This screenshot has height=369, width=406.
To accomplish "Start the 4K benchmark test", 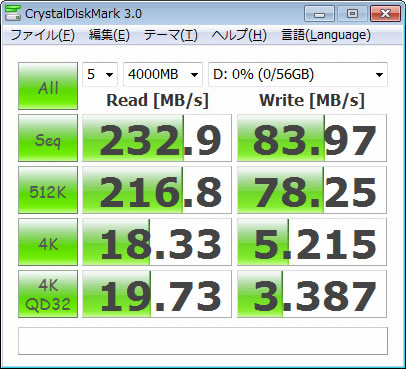I will coord(48,242).
